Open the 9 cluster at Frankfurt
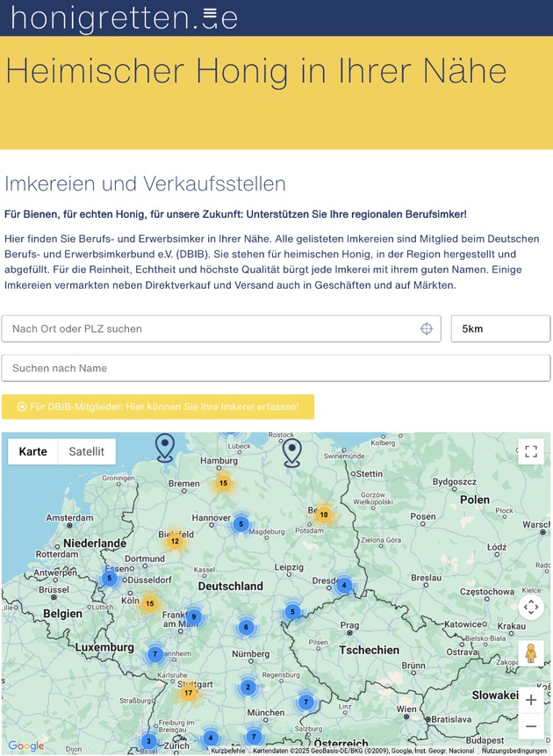The height and width of the screenshot is (756, 553). [x=194, y=616]
